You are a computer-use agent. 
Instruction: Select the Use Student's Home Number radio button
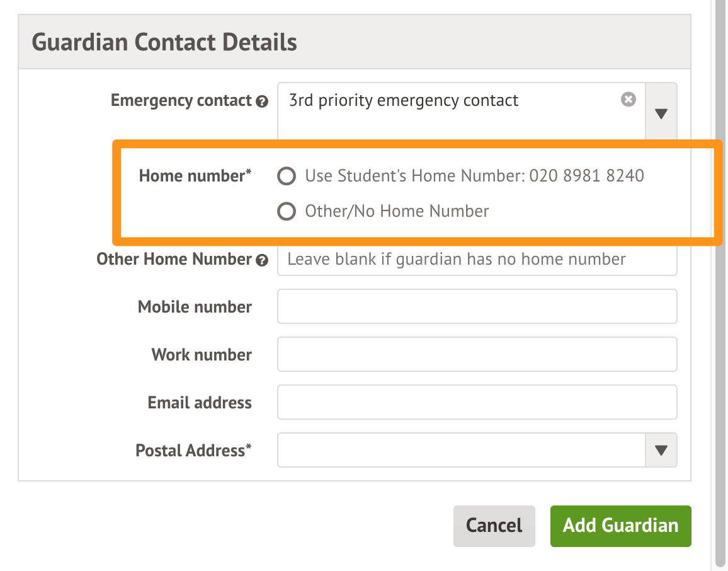pyautogui.click(x=287, y=176)
